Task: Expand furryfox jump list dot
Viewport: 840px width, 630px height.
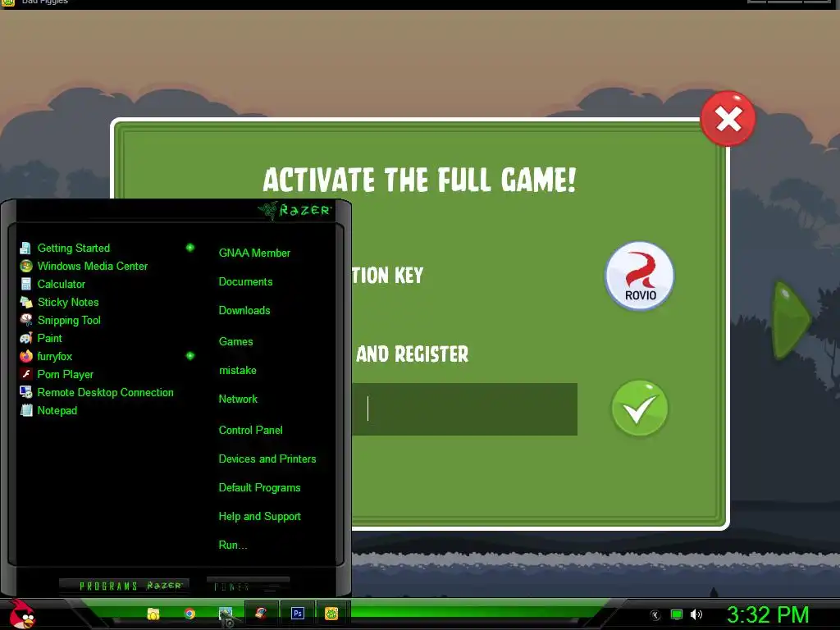Action: coord(190,356)
